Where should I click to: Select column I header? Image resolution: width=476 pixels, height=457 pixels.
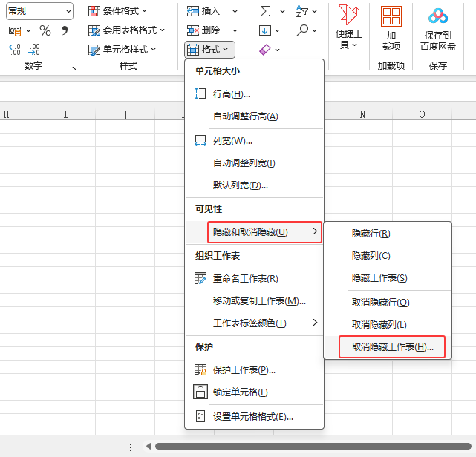coord(65,114)
